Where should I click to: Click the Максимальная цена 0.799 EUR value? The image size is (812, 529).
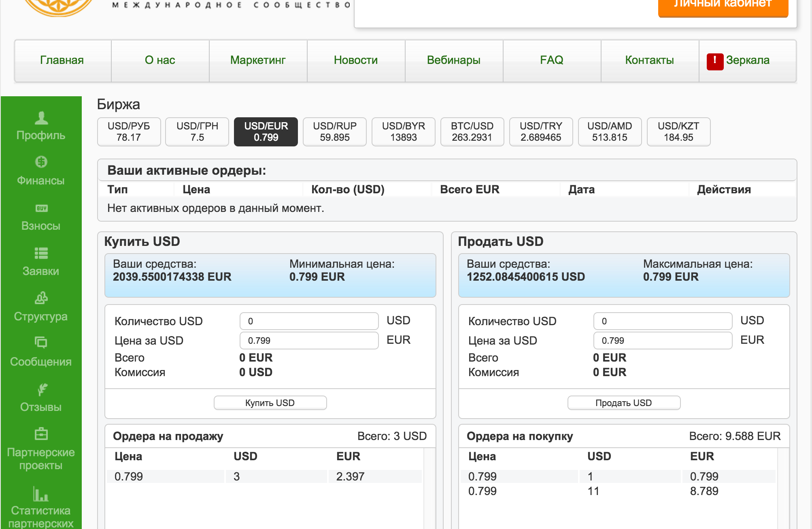(x=671, y=277)
